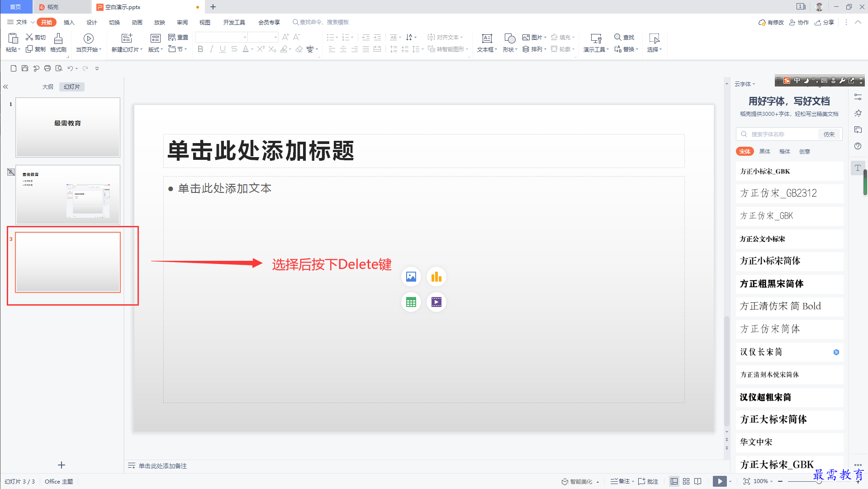Toggle Bold formatting
Screen dimensions: 868x489
[200, 49]
